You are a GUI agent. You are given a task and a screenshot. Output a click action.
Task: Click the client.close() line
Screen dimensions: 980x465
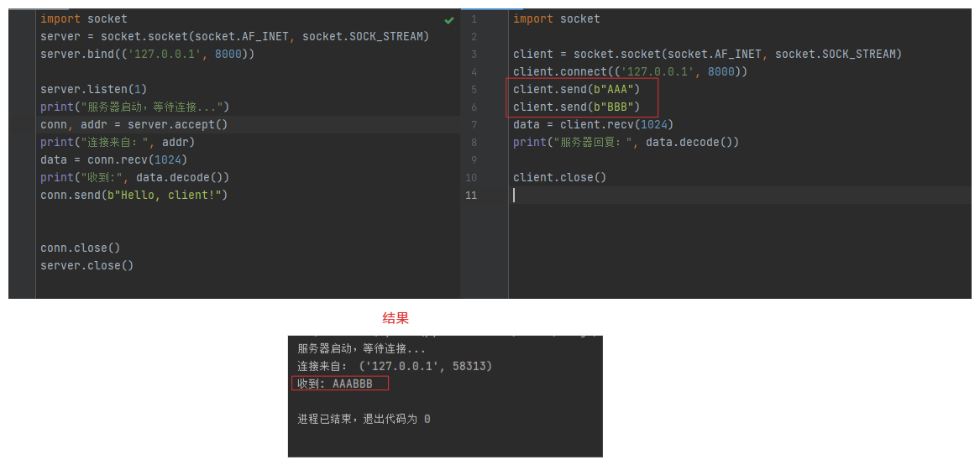pos(559,178)
